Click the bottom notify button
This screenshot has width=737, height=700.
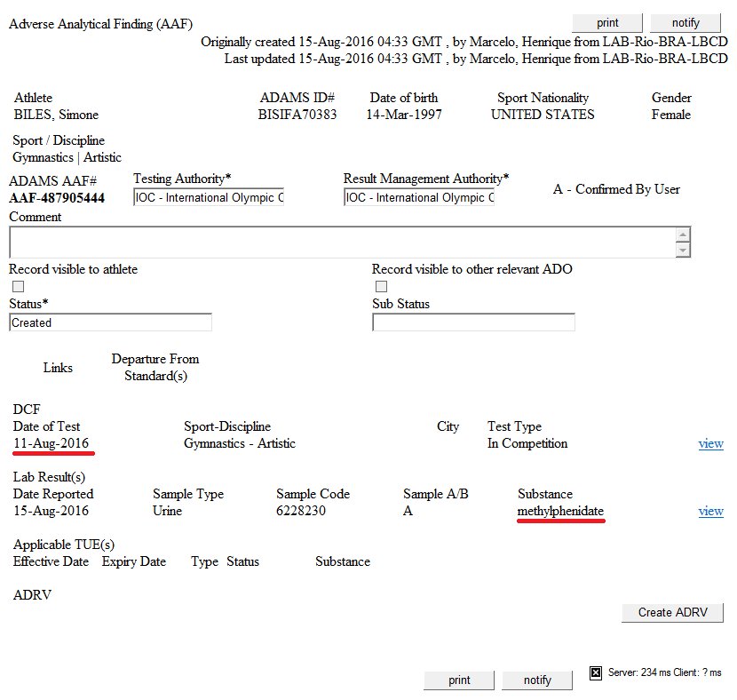[x=537, y=680]
